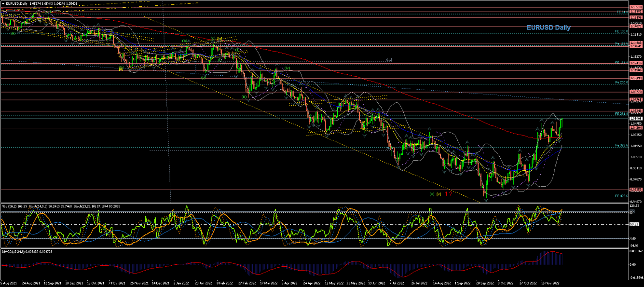This screenshot has height=287, width=644.
Task: Select the current price tag 1.05406
Action: [x=635, y=118]
